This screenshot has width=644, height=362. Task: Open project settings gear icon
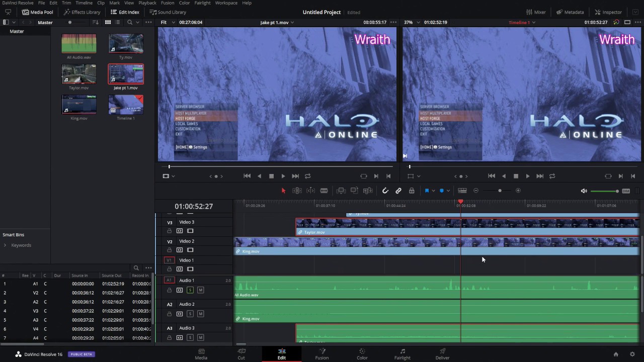632,354
